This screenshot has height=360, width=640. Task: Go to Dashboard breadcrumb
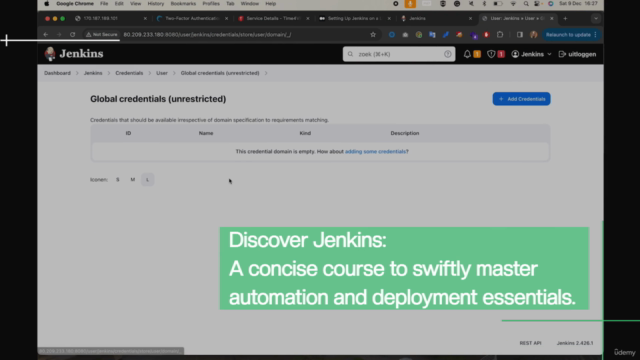click(57, 73)
